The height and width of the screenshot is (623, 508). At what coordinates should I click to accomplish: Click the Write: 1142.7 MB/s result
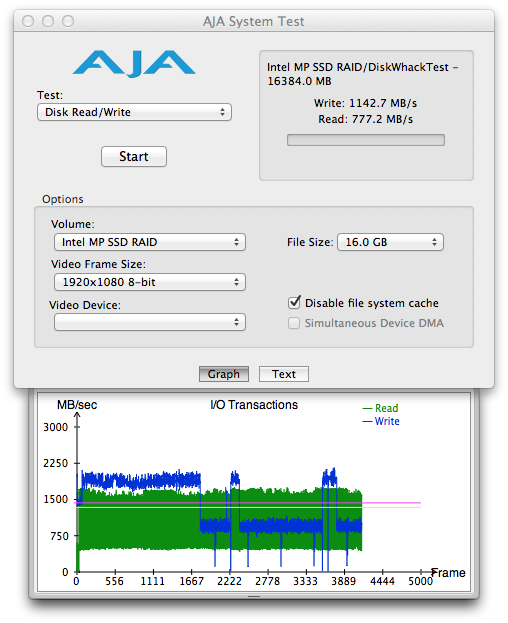(x=365, y=103)
